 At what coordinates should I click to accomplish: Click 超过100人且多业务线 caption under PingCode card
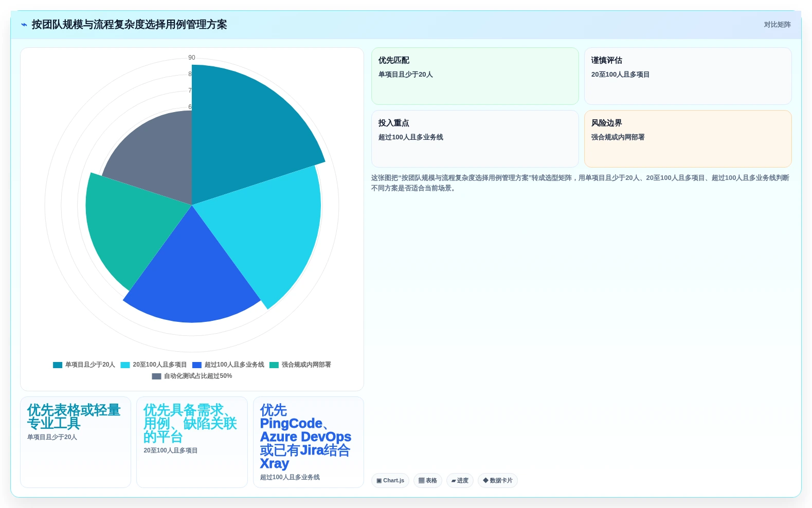click(290, 477)
